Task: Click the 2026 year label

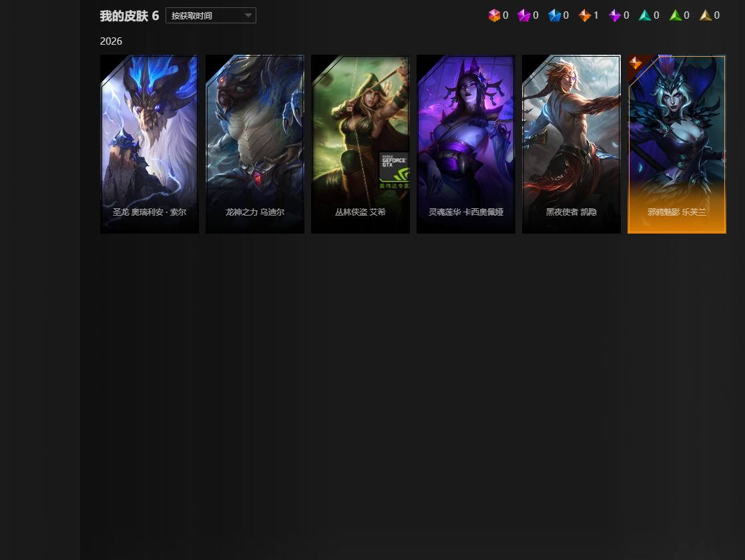Action: click(111, 41)
